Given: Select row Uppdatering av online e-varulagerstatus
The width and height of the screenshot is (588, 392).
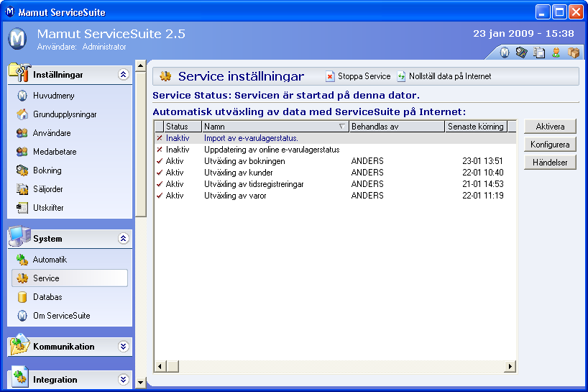Looking at the screenshot, I should tap(335, 150).
